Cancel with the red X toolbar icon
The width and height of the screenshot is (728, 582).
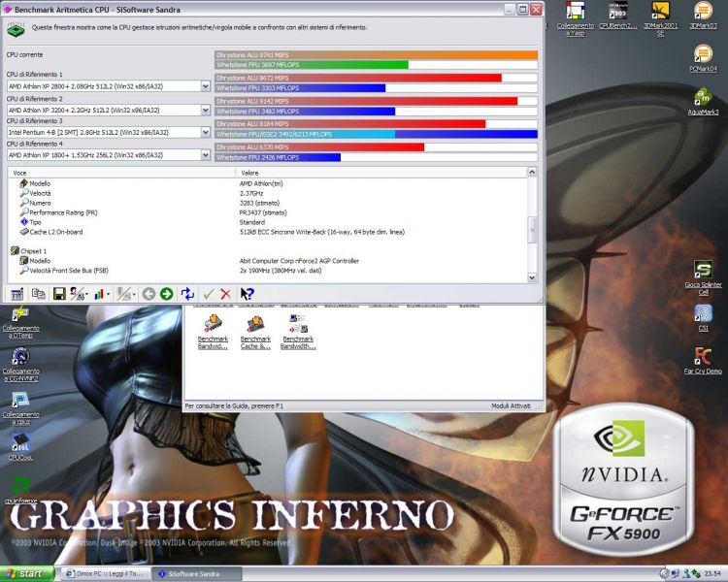tap(225, 294)
